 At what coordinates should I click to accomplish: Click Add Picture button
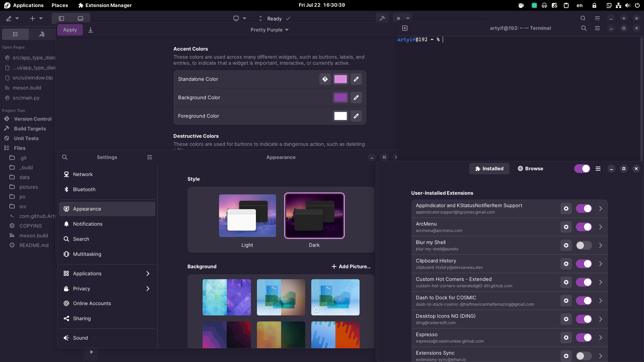[351, 266]
